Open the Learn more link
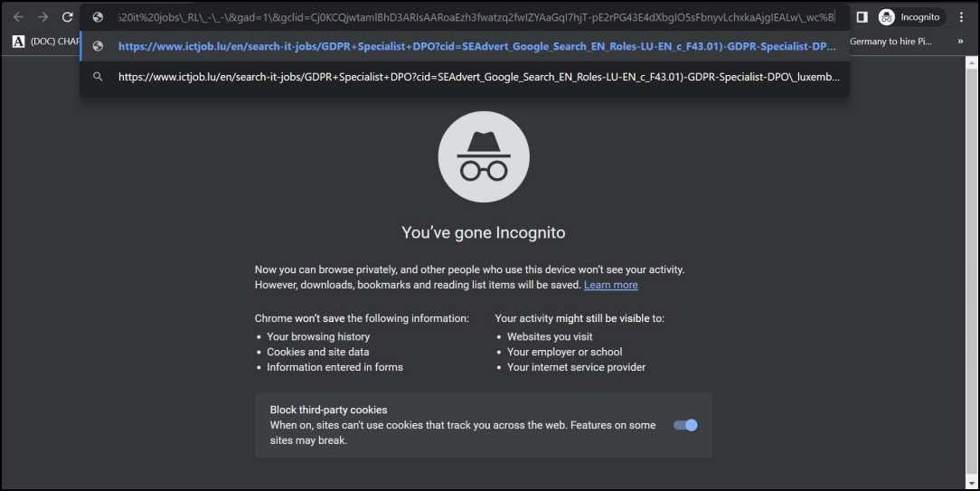 point(610,285)
